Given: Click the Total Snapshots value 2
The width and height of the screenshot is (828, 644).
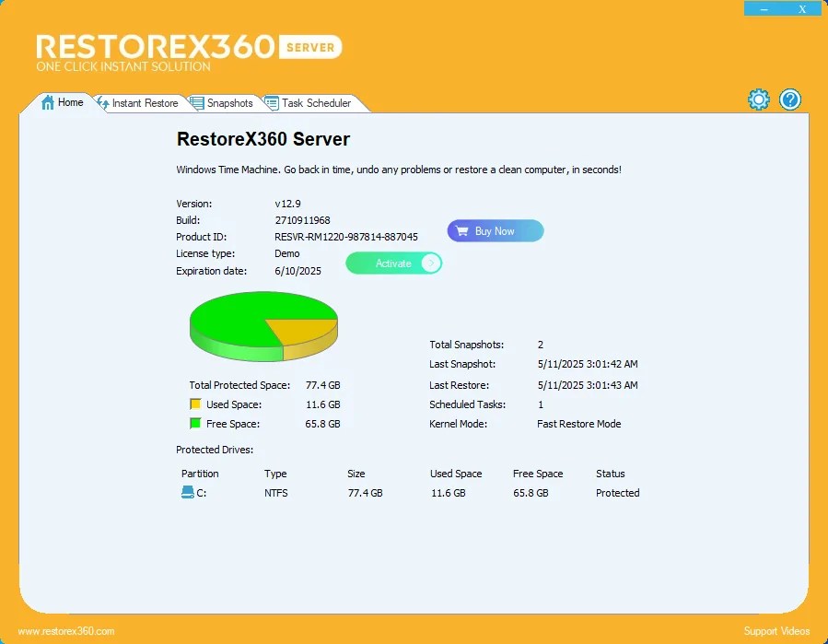Looking at the screenshot, I should tap(541, 345).
